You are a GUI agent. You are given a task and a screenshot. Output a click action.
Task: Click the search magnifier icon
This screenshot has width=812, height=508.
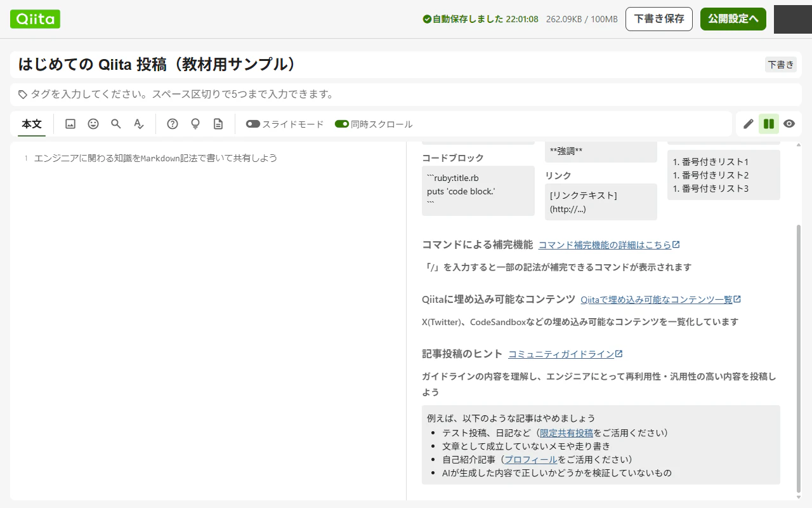(116, 124)
